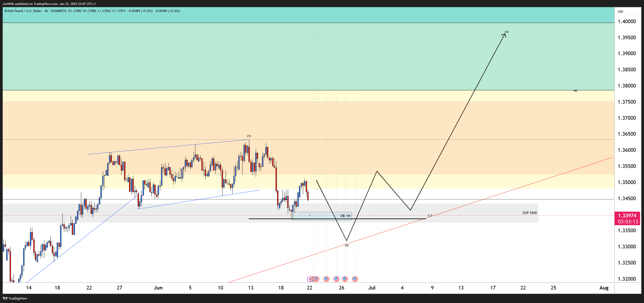Click the (1) wave label

pyautogui.click(x=249, y=136)
